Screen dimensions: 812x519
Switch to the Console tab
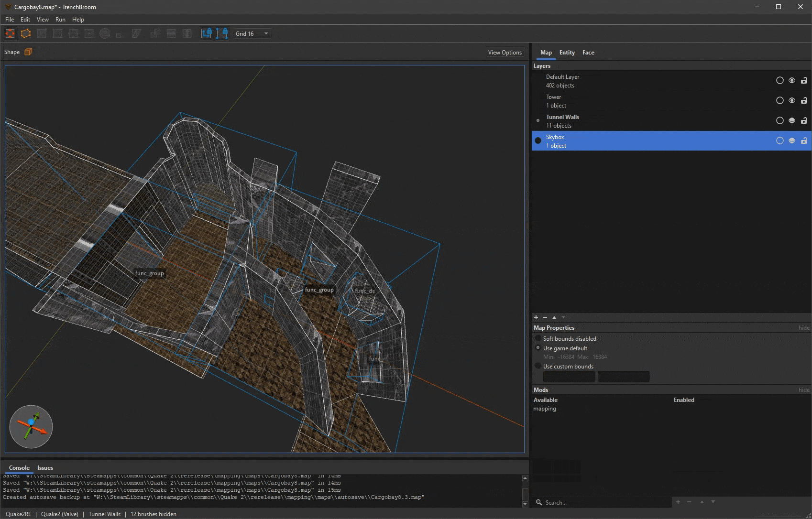pyautogui.click(x=19, y=468)
